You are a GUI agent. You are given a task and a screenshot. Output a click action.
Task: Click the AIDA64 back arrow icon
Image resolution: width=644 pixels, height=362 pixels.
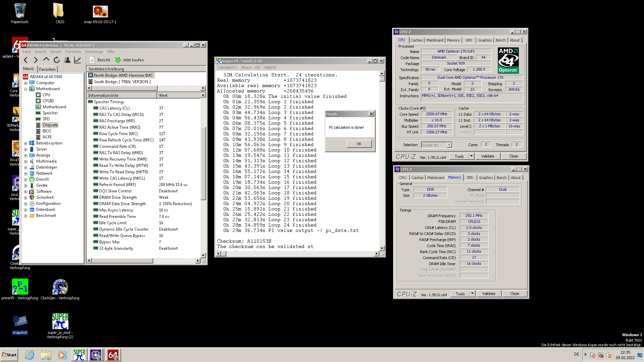click(x=26, y=60)
